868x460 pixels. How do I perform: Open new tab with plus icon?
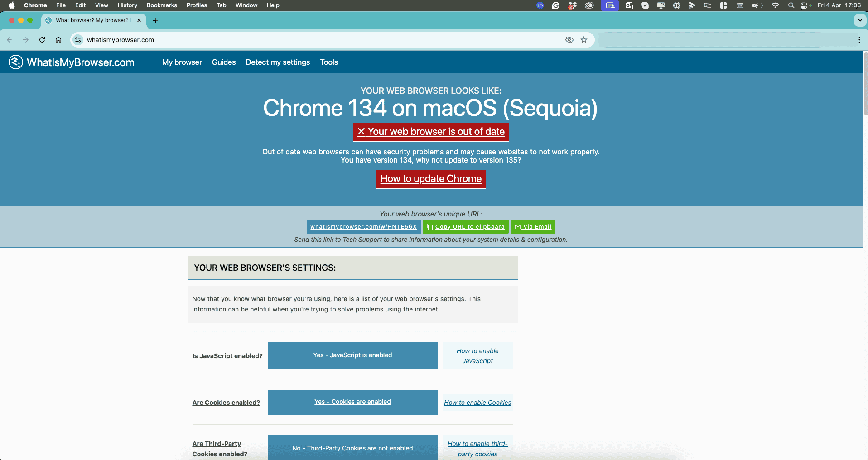point(155,20)
